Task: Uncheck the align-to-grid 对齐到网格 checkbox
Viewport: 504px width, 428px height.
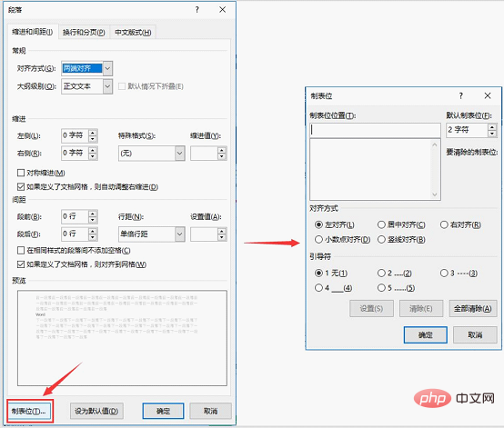Action: click(x=21, y=264)
